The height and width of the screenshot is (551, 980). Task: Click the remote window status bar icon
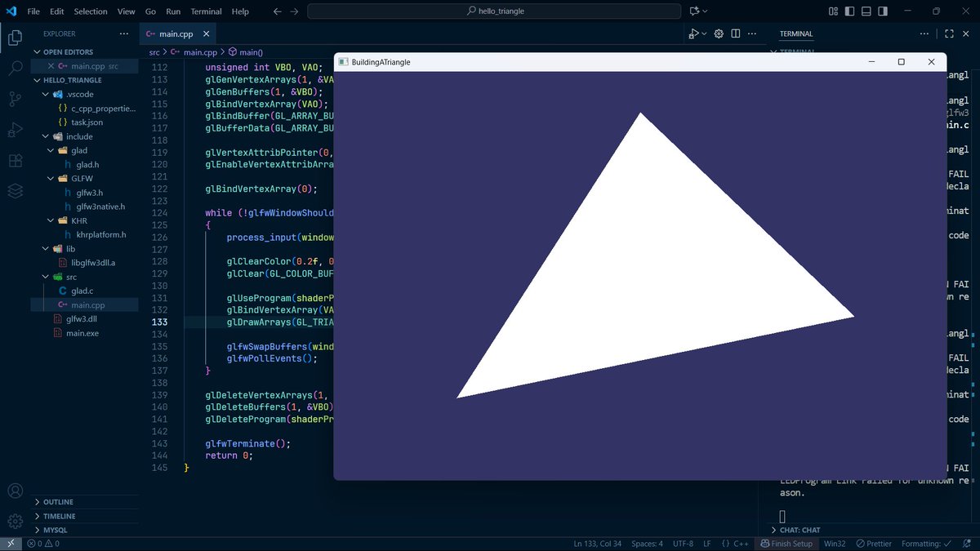11,544
